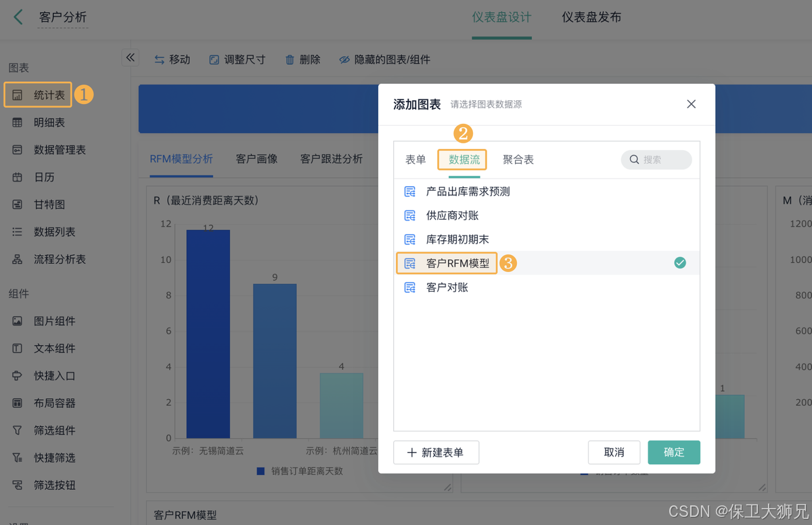Open the 仪表盘设计 tab
Image resolution: width=812 pixels, height=525 pixels.
point(501,18)
